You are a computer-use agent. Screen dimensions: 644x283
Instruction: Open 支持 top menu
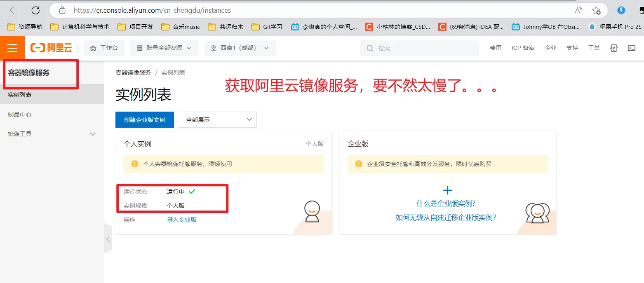tap(572, 48)
